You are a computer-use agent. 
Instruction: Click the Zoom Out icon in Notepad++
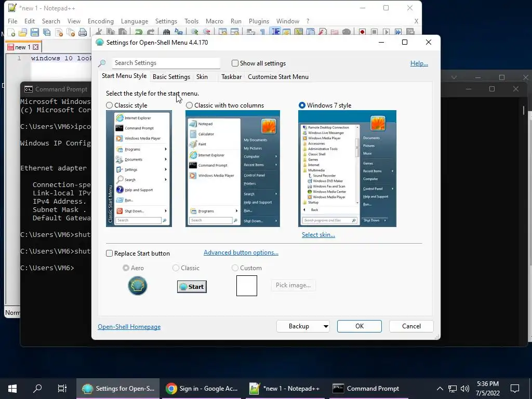tap(206, 32)
